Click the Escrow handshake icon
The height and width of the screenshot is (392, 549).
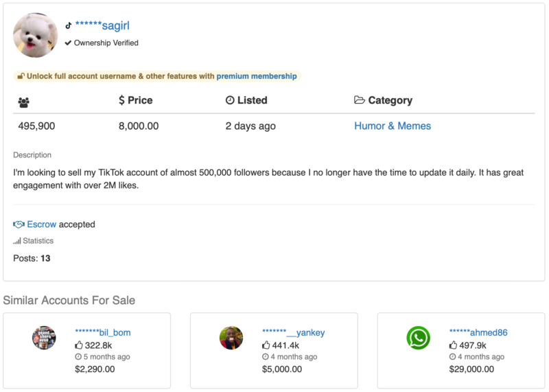pyautogui.click(x=19, y=224)
